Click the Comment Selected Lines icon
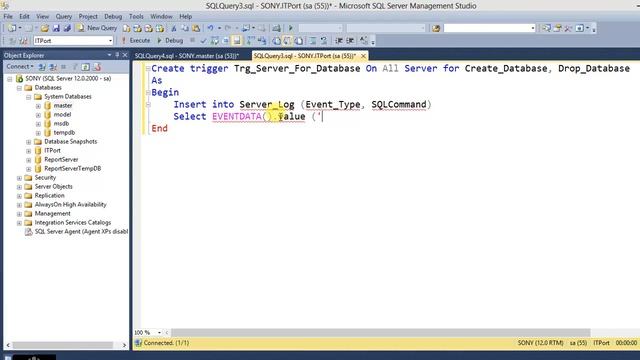The image size is (640, 360). (x=313, y=40)
